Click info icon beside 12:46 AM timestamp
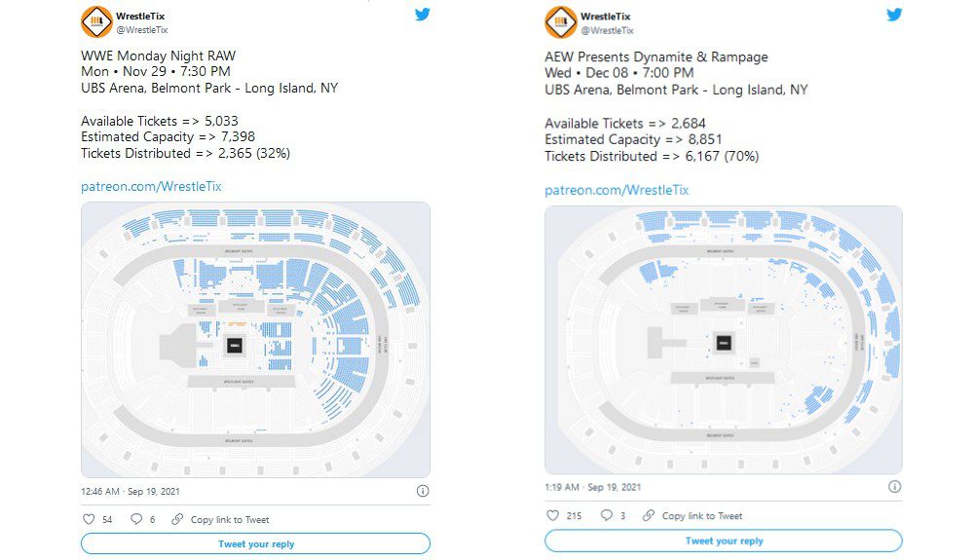This screenshot has width=974, height=560. [x=423, y=491]
